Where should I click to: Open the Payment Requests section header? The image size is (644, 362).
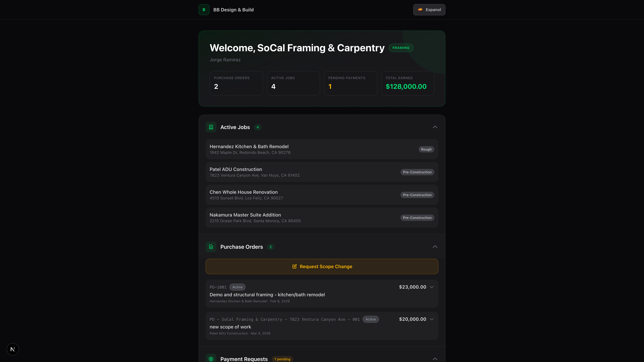point(244,359)
